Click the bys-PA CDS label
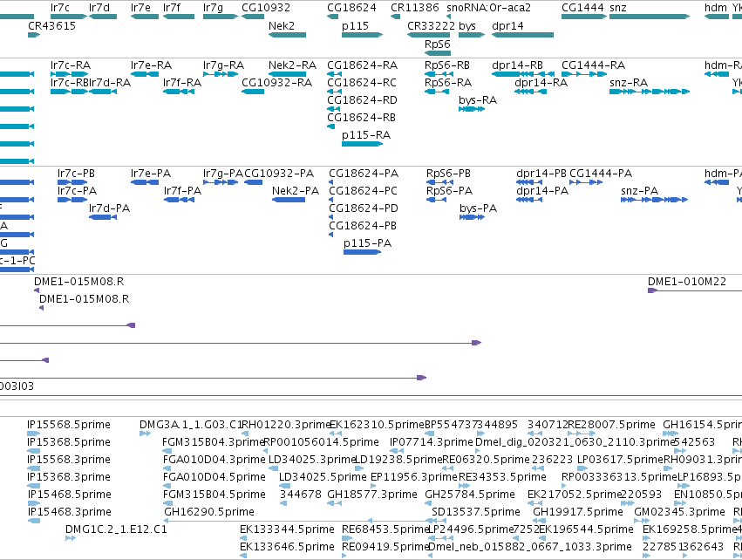The image size is (742, 560). tap(478, 208)
